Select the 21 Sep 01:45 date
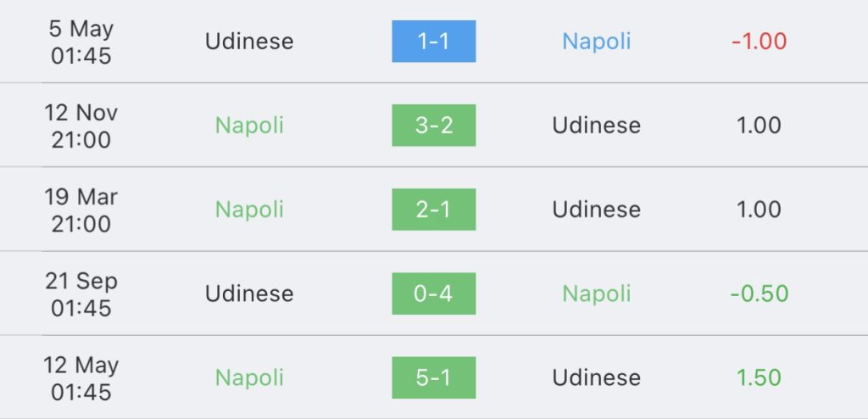868x419 pixels. pos(81,293)
